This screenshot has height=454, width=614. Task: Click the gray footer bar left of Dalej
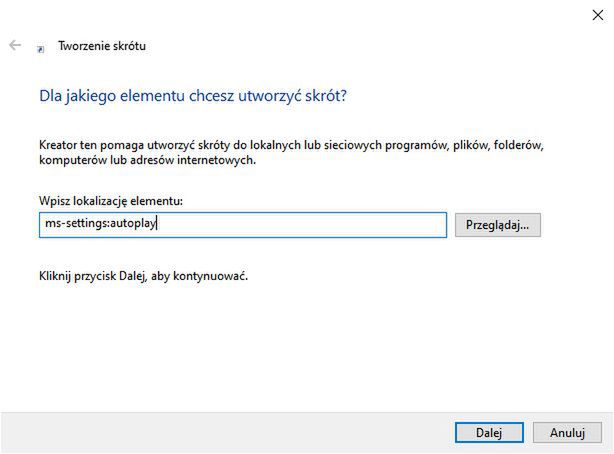click(220, 432)
